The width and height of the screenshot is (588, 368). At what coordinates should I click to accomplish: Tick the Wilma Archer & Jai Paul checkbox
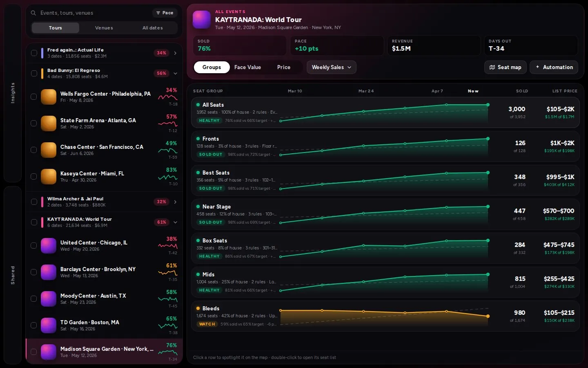34,202
